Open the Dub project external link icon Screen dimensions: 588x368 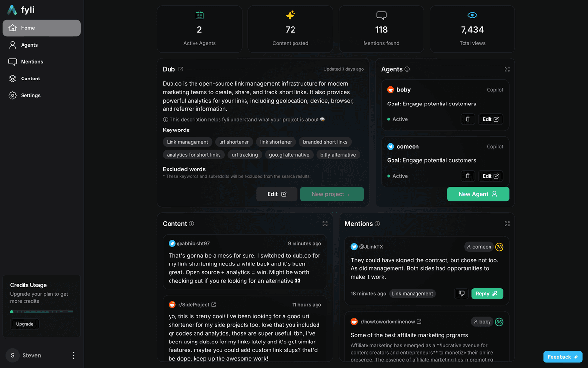coord(181,69)
